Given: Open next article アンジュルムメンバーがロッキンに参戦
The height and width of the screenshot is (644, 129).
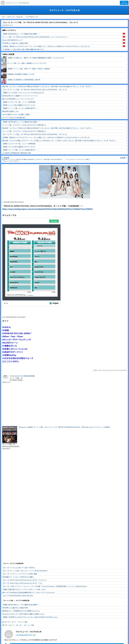Looking at the screenshot, I should 78,159.
